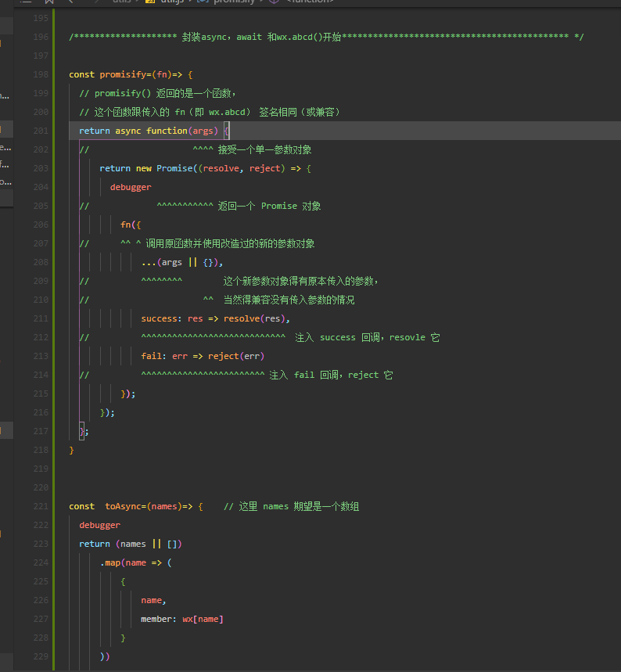Click the 'args' parameter on line 201
Image resolution: width=621 pixels, height=672 pixels.
203,131
